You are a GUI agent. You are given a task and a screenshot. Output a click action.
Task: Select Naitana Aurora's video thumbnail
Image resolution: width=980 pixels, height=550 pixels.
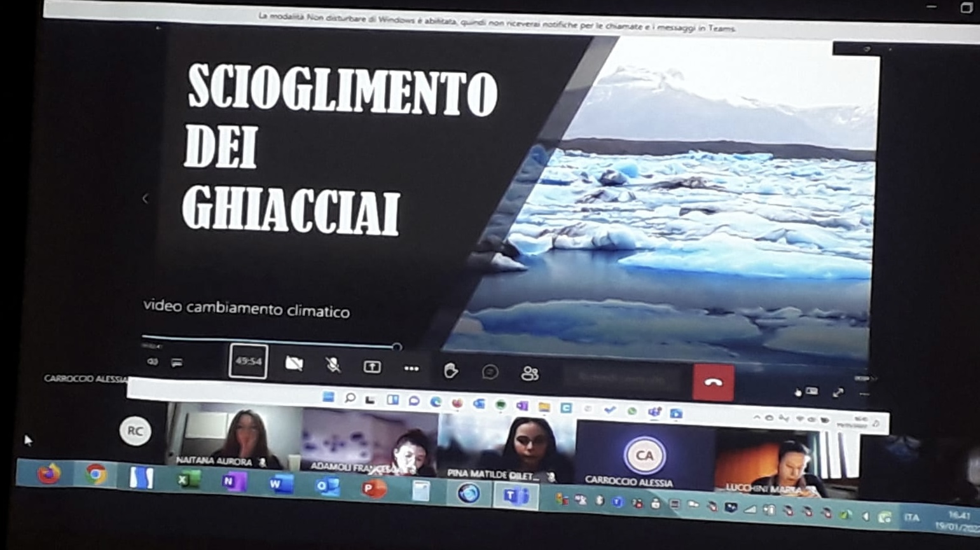(x=233, y=437)
